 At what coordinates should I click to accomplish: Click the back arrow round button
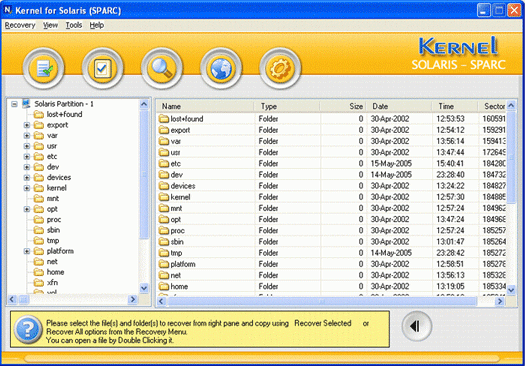[417, 326]
